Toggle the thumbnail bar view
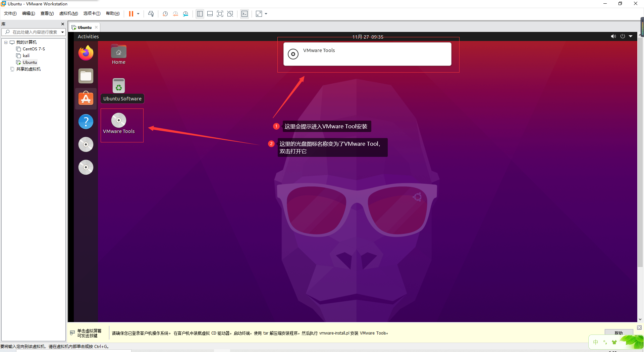Viewport: 644px width, 352px height. tap(210, 14)
